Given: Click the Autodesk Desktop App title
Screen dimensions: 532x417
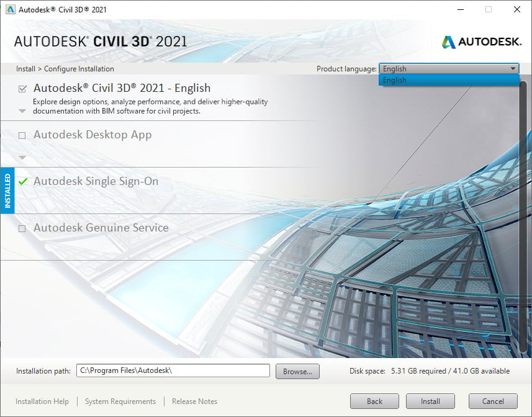Looking at the screenshot, I should click(92, 135).
